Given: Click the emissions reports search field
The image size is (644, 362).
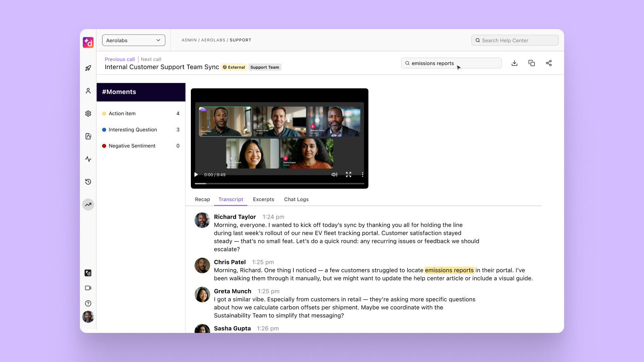Looking at the screenshot, I should pos(451,63).
